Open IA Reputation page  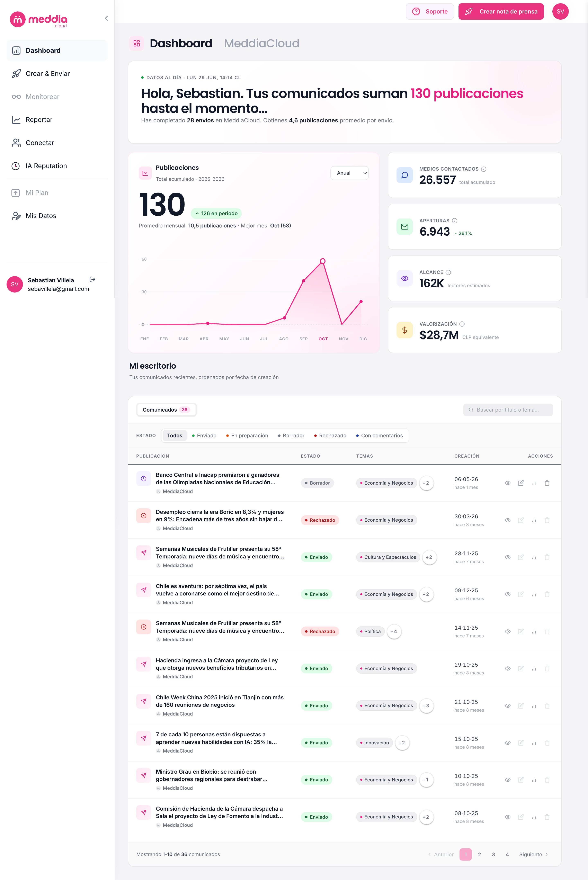pyautogui.click(x=57, y=166)
